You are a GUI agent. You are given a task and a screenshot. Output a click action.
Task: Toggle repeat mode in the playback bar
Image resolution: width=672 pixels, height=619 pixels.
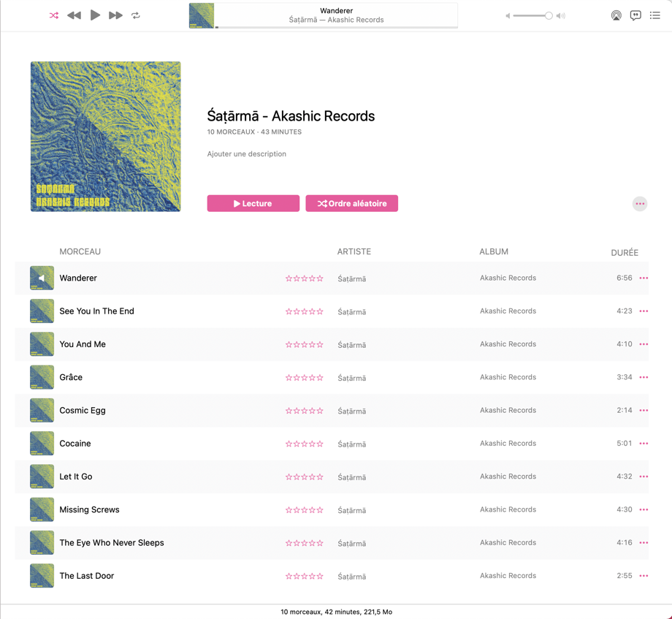click(136, 15)
